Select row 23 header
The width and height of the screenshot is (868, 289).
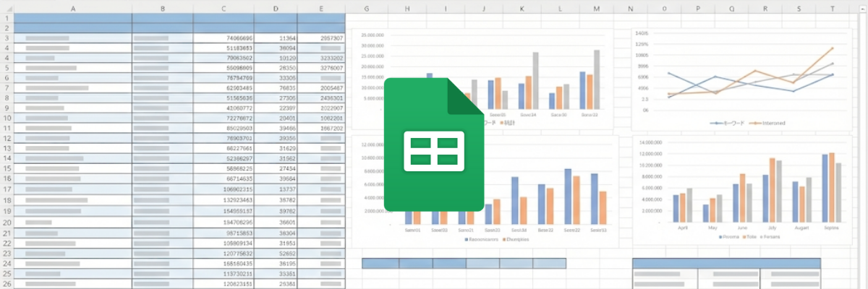tap(7, 254)
